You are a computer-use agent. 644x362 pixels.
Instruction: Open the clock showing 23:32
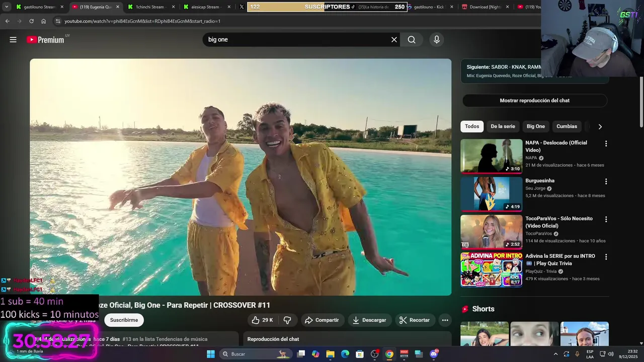[628, 354]
